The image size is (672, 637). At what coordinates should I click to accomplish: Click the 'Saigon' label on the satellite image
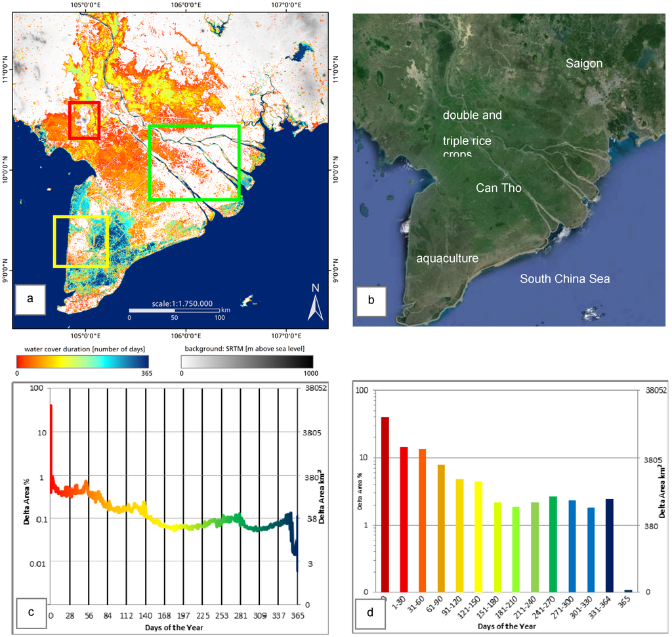pos(583,64)
